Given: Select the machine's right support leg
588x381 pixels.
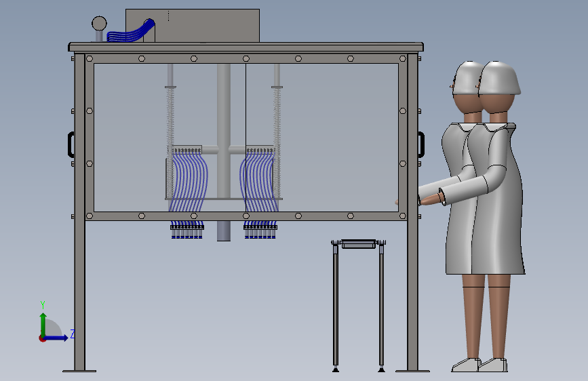Looking at the screenshot, I should [412, 212].
